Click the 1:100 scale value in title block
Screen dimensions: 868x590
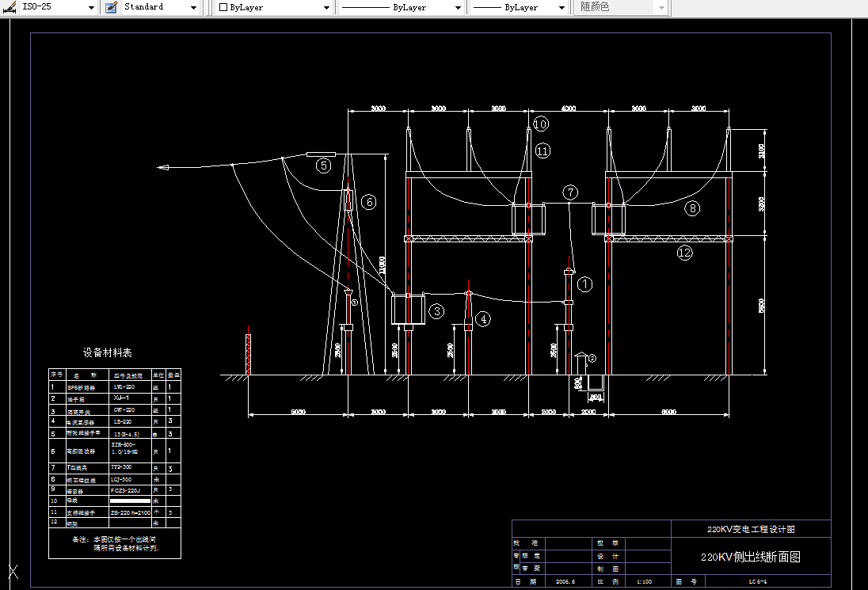coord(645,581)
